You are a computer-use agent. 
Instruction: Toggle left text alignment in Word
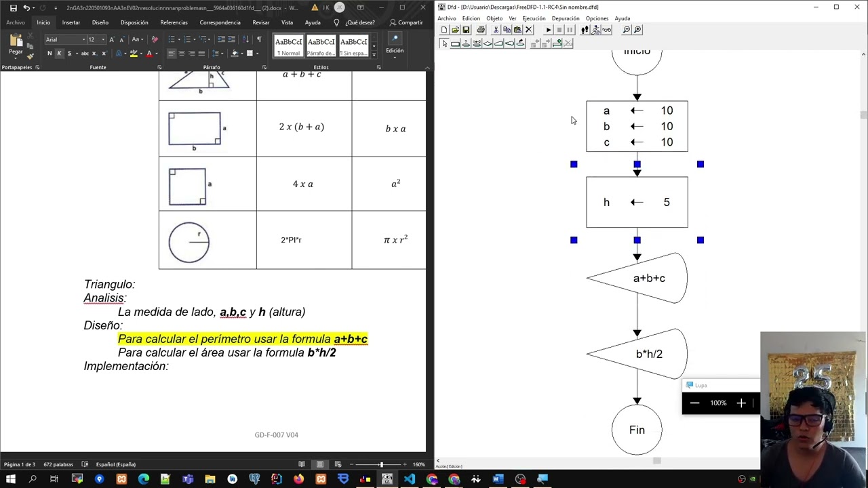172,54
